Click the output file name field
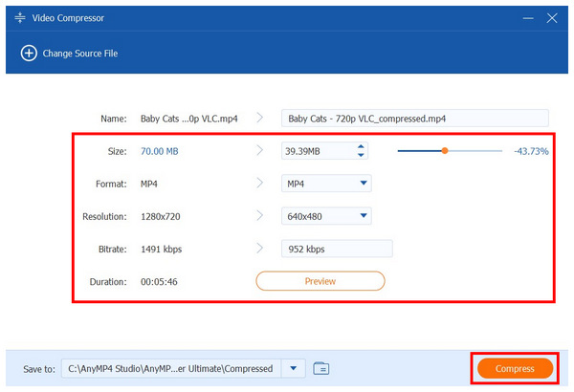This screenshot has width=574, height=392. pos(415,119)
